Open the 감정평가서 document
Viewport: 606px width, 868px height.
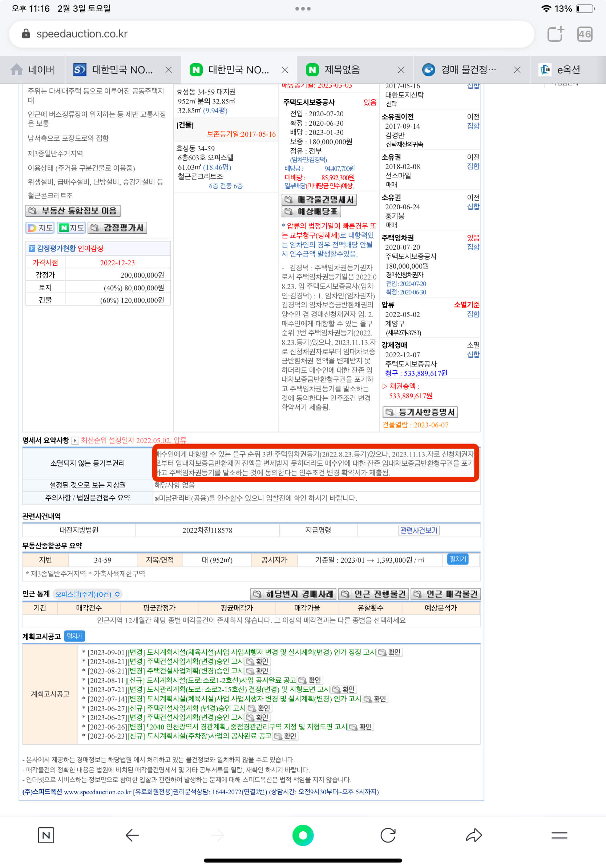point(117,228)
